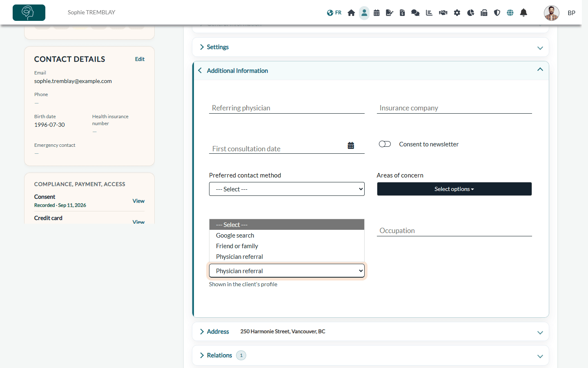Click the Insurance company field

click(x=454, y=108)
